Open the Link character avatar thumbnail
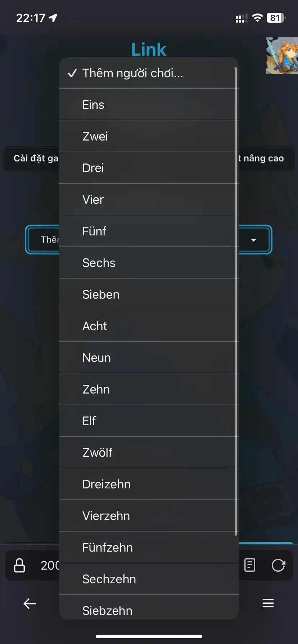 tap(282, 56)
